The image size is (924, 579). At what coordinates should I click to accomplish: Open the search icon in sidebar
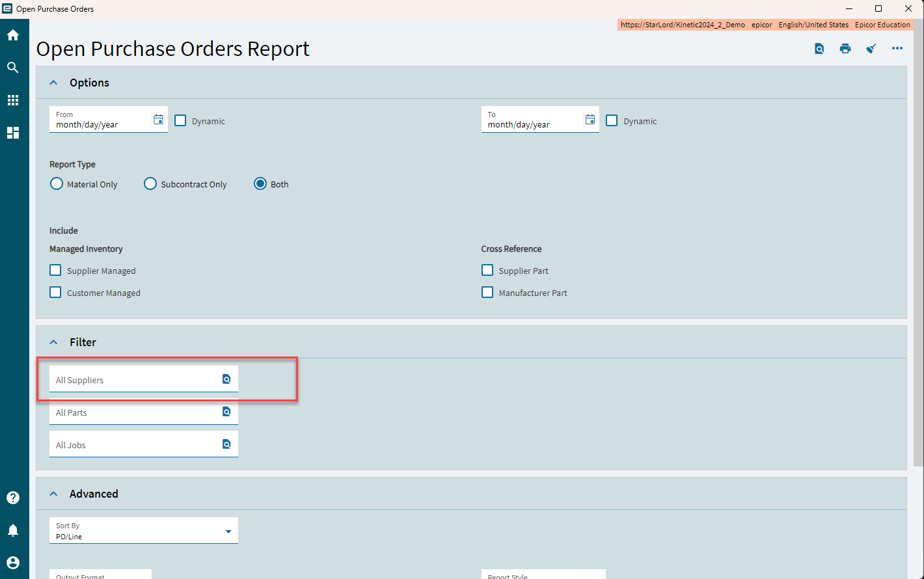coord(13,68)
